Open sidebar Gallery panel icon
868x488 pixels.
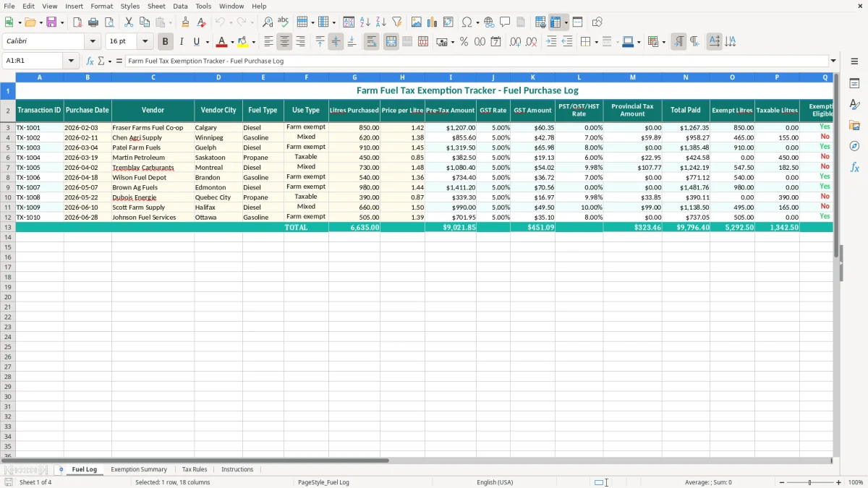tap(854, 125)
